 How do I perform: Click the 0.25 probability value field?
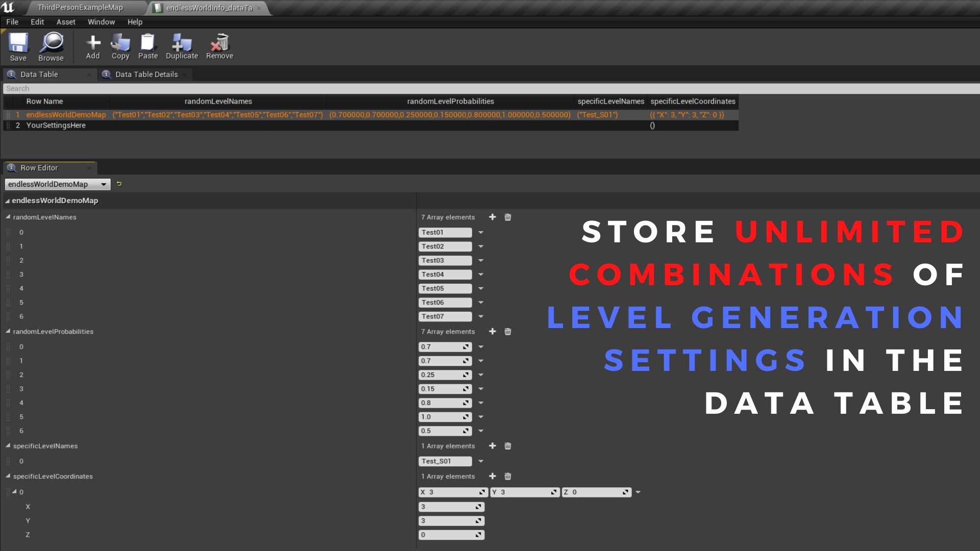440,375
